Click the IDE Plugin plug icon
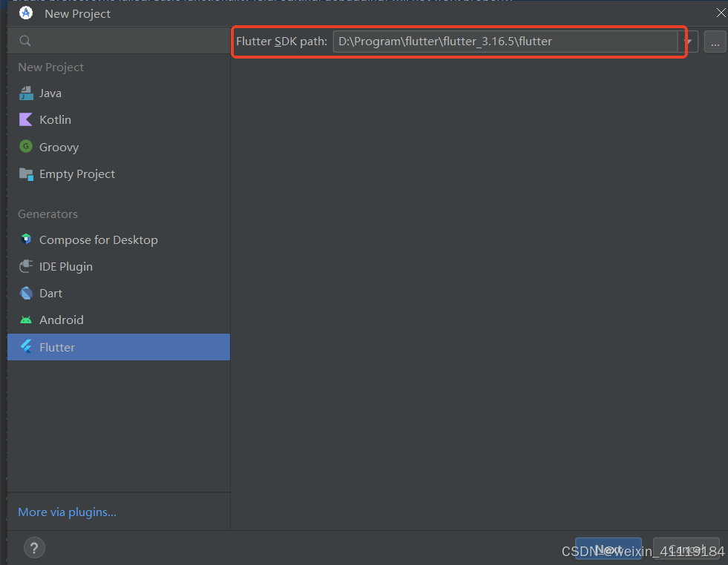The height and width of the screenshot is (565, 728). tap(26, 266)
